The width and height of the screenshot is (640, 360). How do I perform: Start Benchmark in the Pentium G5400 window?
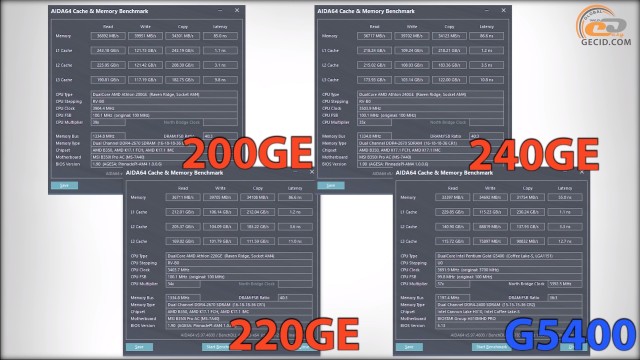(x=491, y=347)
